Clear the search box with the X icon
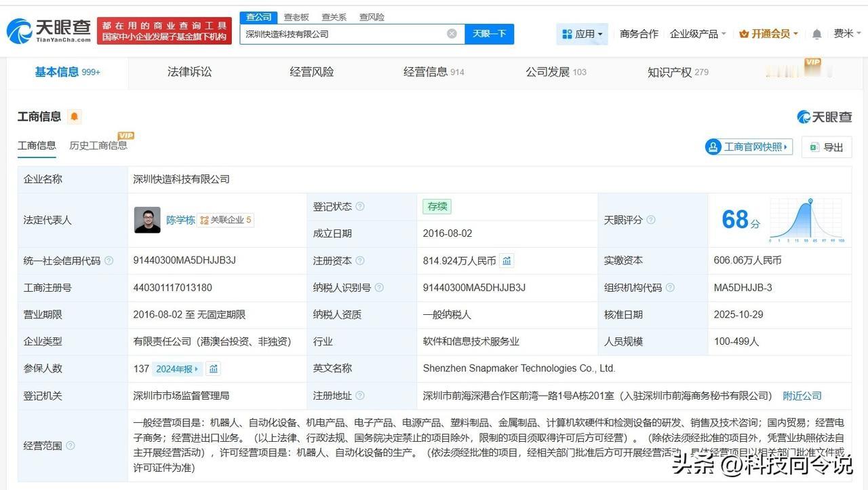 pos(452,34)
